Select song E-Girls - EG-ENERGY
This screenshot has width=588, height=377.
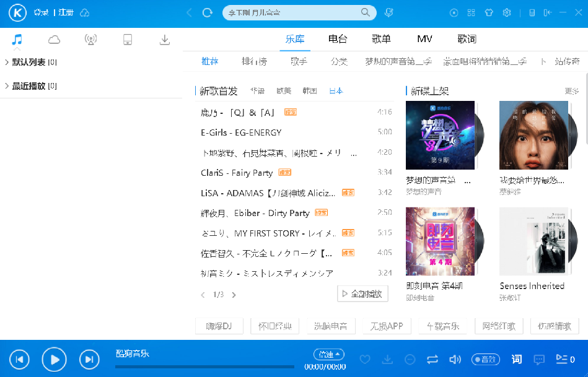pyautogui.click(x=241, y=132)
